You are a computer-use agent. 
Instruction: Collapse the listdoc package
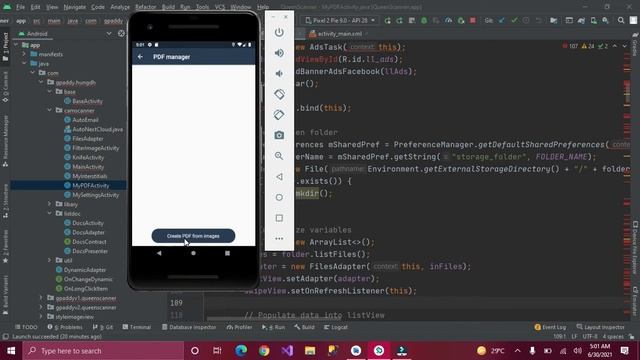click(x=49, y=213)
